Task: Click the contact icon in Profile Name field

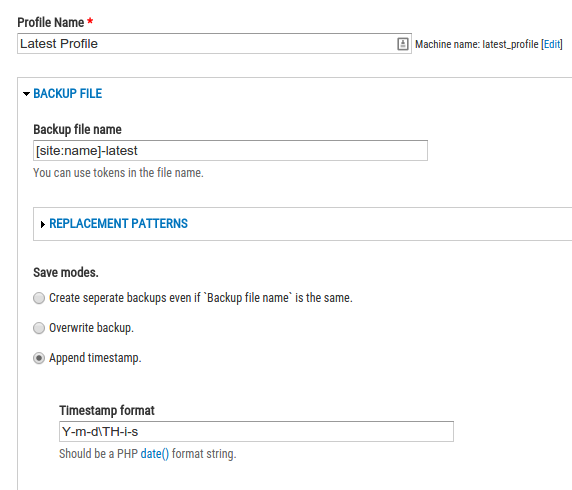Action: tap(402, 44)
